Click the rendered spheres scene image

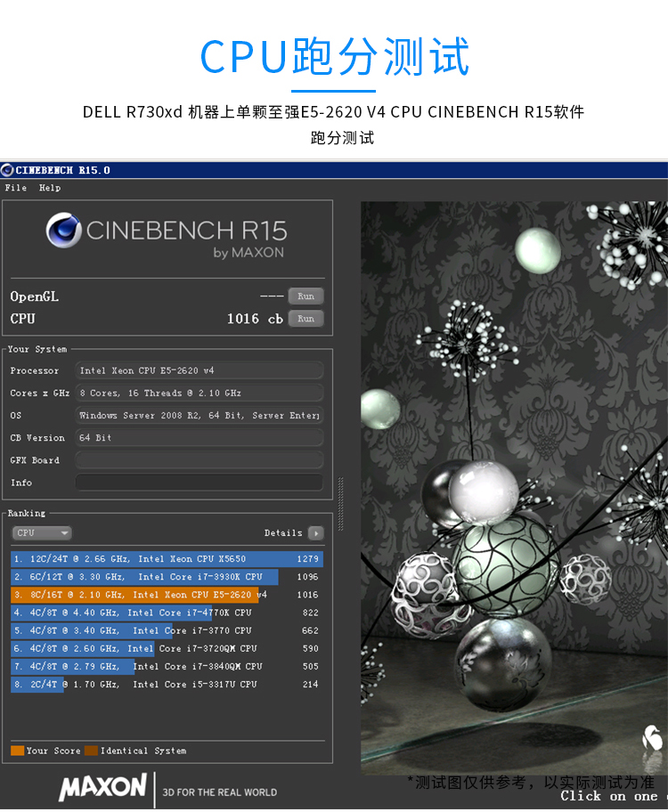pyautogui.click(x=514, y=487)
